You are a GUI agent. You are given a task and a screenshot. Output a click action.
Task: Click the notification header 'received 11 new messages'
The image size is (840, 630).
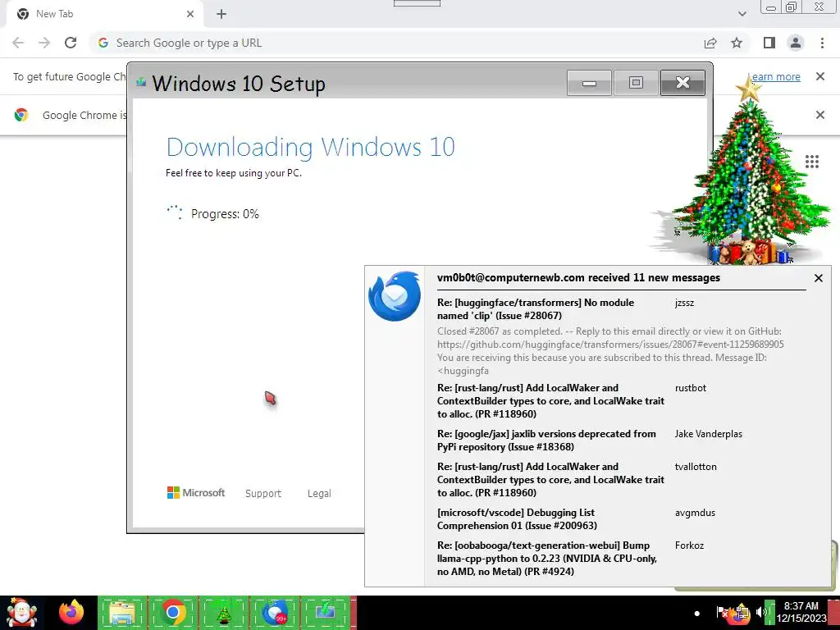click(578, 277)
